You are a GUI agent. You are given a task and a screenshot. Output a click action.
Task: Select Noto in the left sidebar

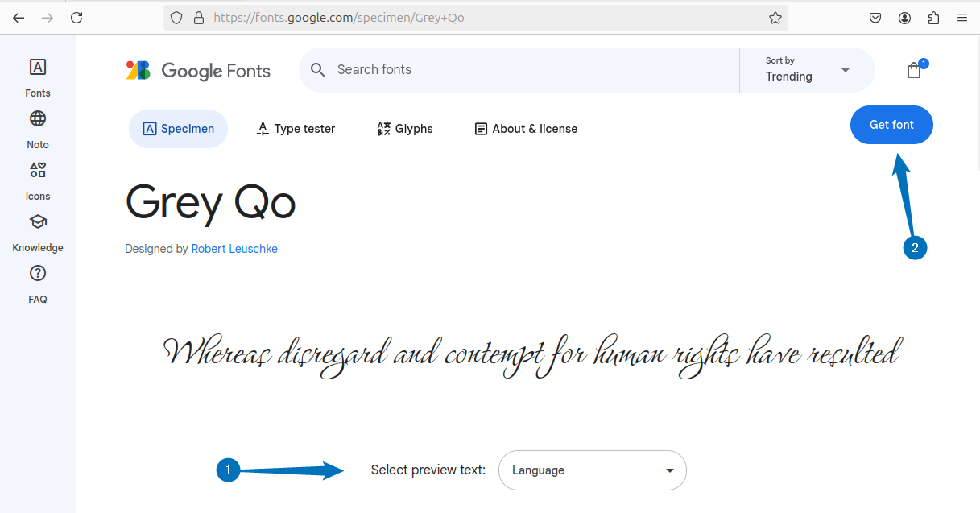(37, 128)
